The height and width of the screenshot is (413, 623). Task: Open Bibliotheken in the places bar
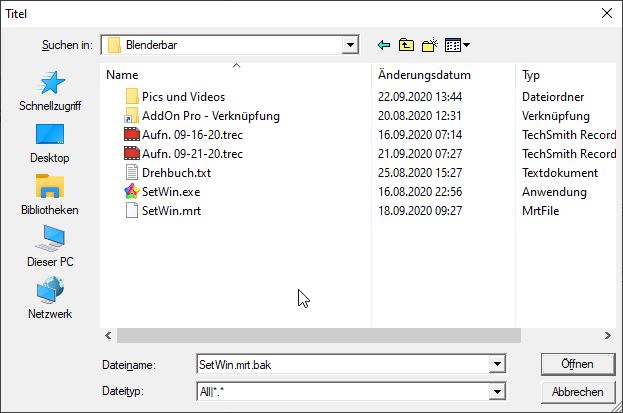point(50,195)
